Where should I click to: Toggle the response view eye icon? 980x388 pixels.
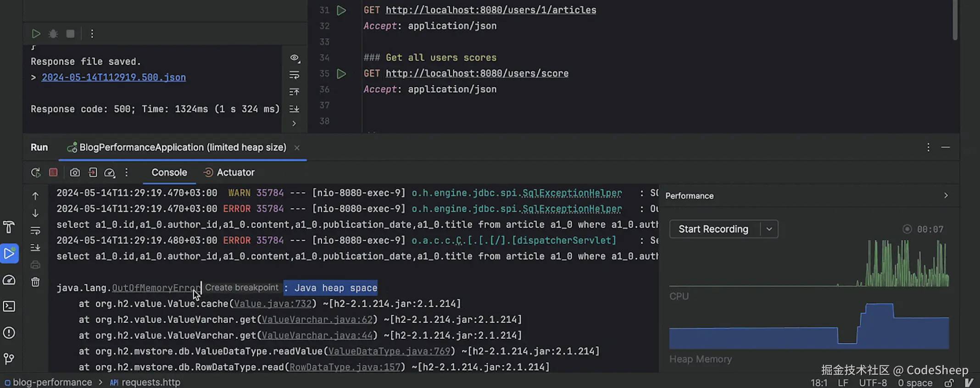(x=295, y=58)
